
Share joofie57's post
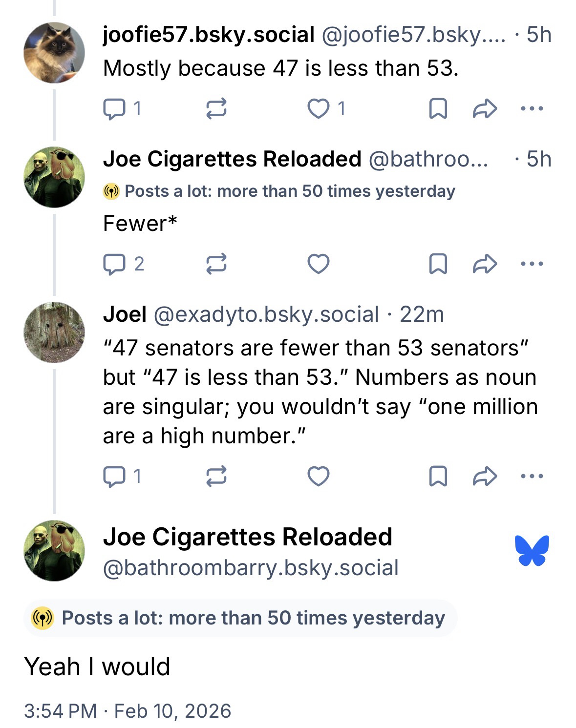pyautogui.click(x=485, y=108)
